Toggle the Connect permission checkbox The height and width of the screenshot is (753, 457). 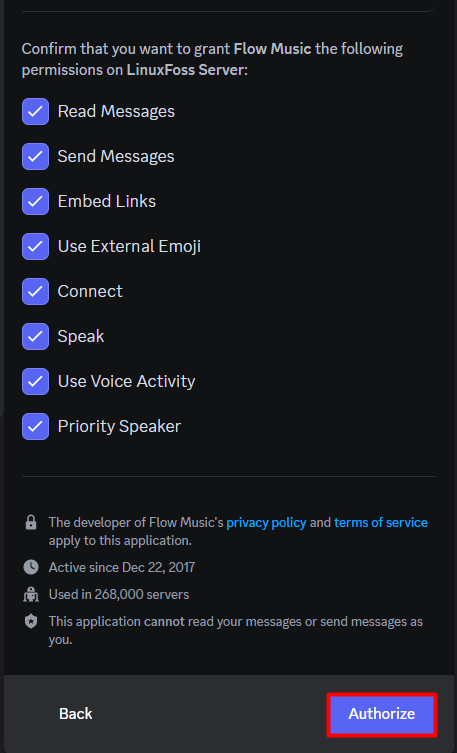point(35,291)
